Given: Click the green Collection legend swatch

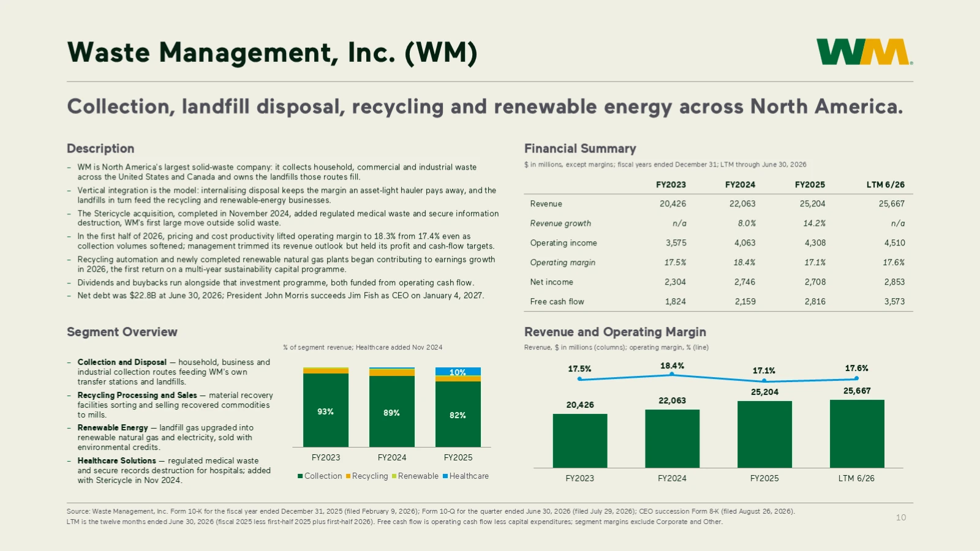Looking at the screenshot, I should [300, 476].
